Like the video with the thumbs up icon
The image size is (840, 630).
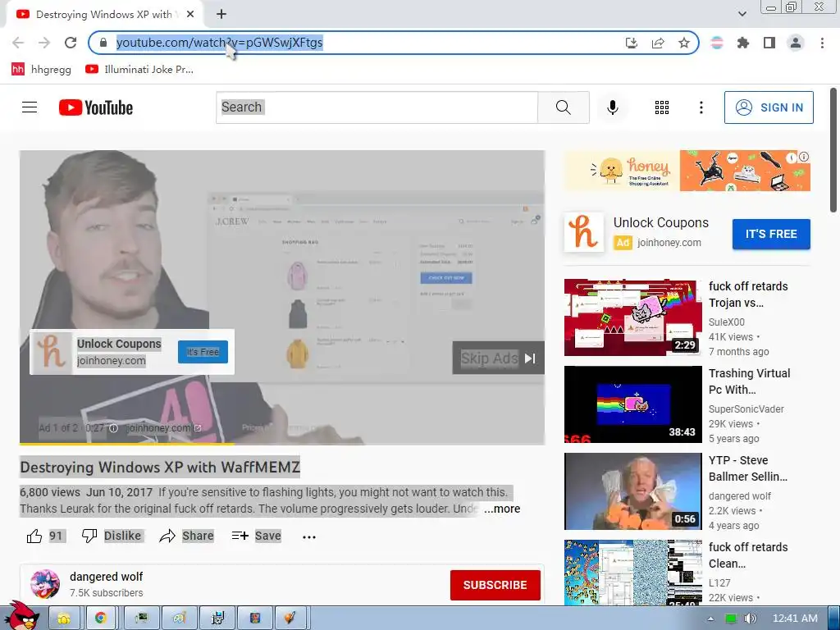[34, 536]
